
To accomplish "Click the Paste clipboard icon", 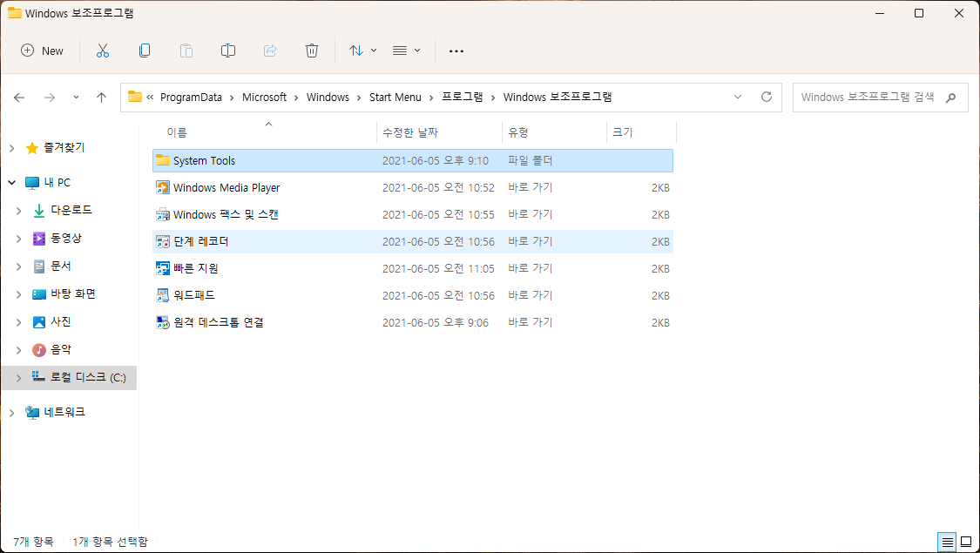I will tap(186, 51).
